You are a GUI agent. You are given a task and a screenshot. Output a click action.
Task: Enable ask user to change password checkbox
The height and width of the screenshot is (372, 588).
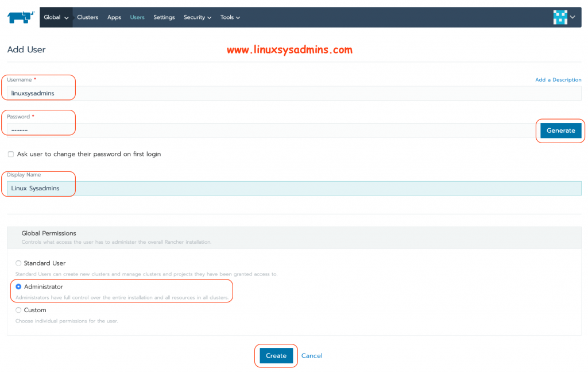coord(11,154)
